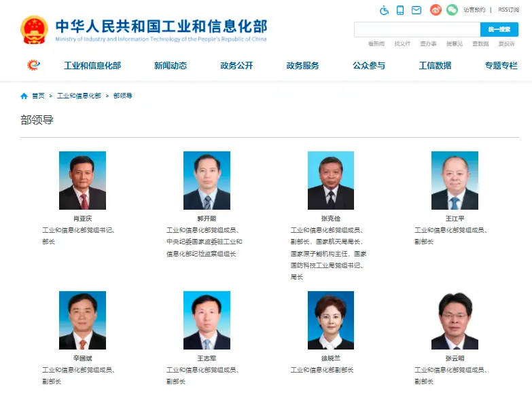Open the WeChat icon
The image size is (532, 395).
pyautogui.click(x=452, y=10)
